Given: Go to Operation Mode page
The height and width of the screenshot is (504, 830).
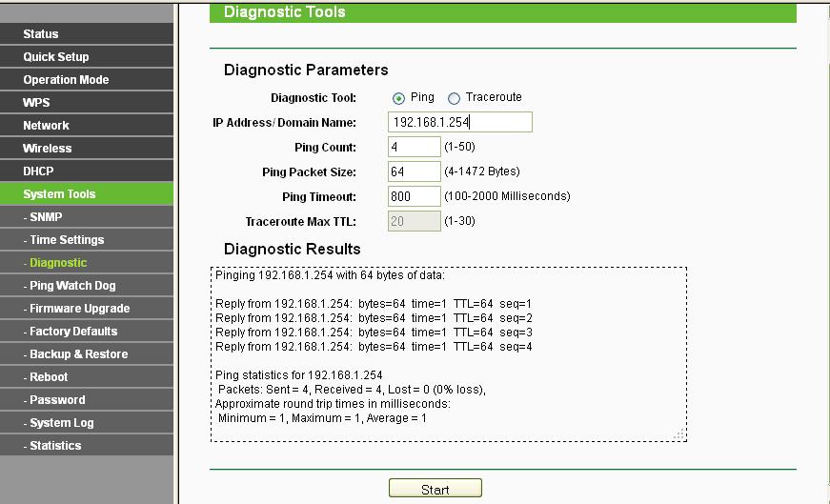Looking at the screenshot, I should click(x=87, y=79).
